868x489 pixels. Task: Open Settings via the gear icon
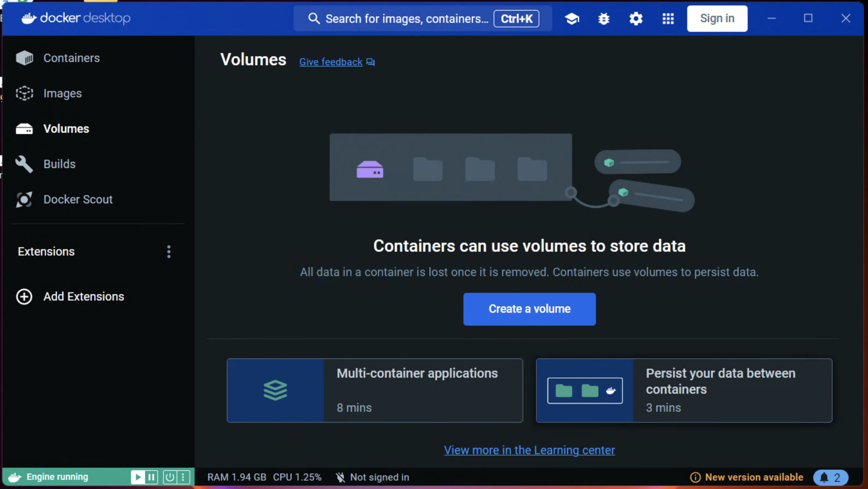click(636, 18)
